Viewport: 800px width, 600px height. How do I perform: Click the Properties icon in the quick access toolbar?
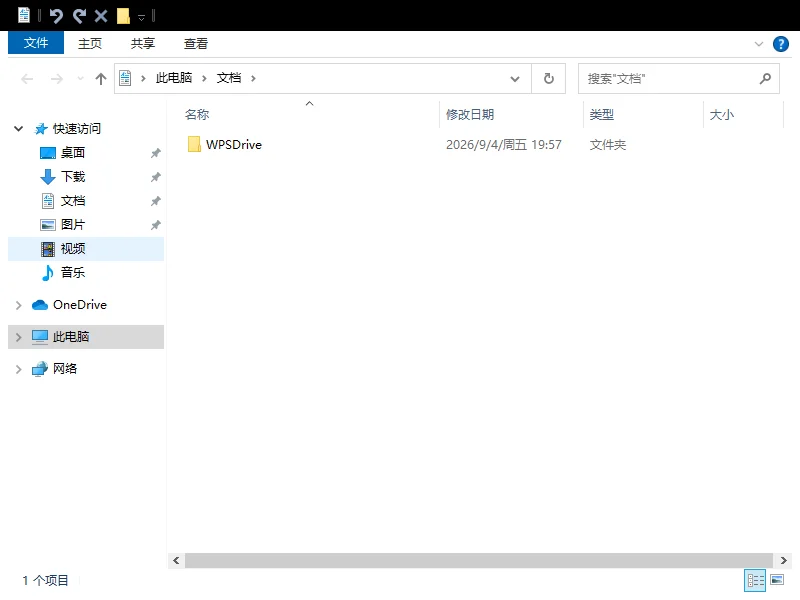(24, 15)
